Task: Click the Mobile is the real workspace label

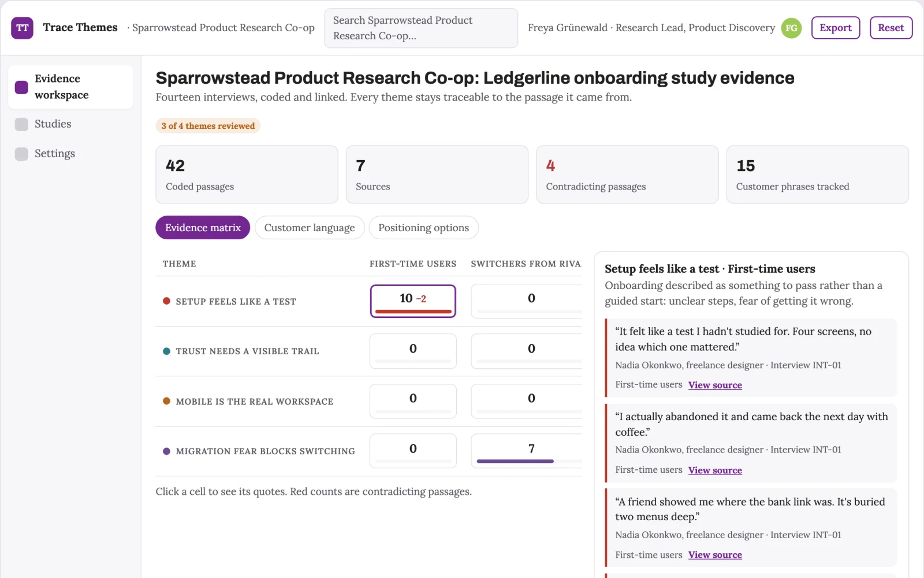Action: (x=255, y=401)
